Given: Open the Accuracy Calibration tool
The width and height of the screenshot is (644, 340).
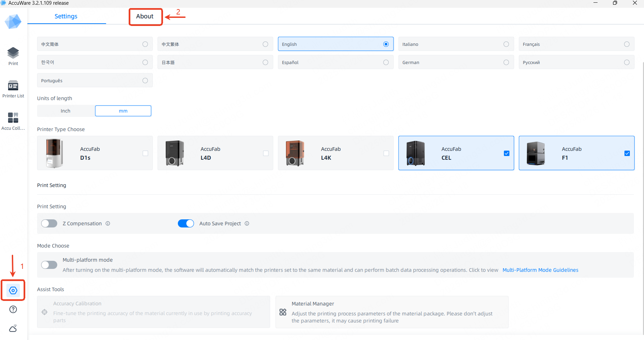Looking at the screenshot, I should pyautogui.click(x=154, y=312).
